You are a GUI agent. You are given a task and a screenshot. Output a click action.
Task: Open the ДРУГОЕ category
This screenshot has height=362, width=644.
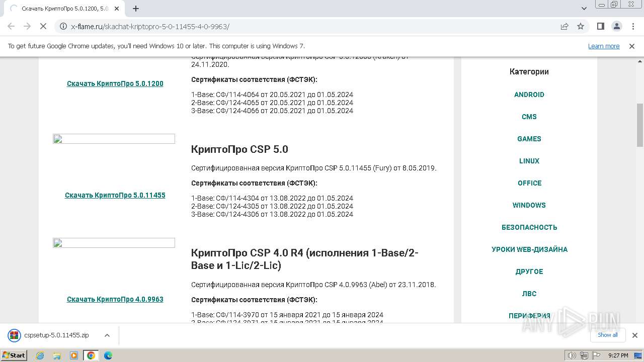click(529, 271)
